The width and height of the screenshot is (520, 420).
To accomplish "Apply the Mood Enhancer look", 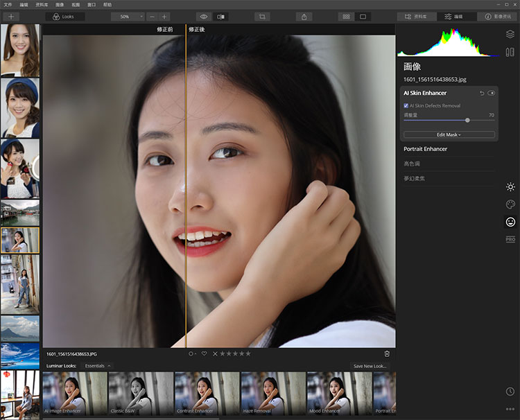I will (x=340, y=394).
